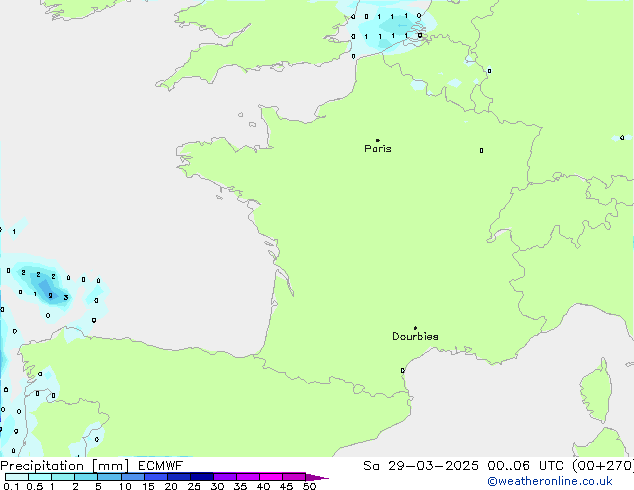Click the legend value label 50

coord(309,486)
